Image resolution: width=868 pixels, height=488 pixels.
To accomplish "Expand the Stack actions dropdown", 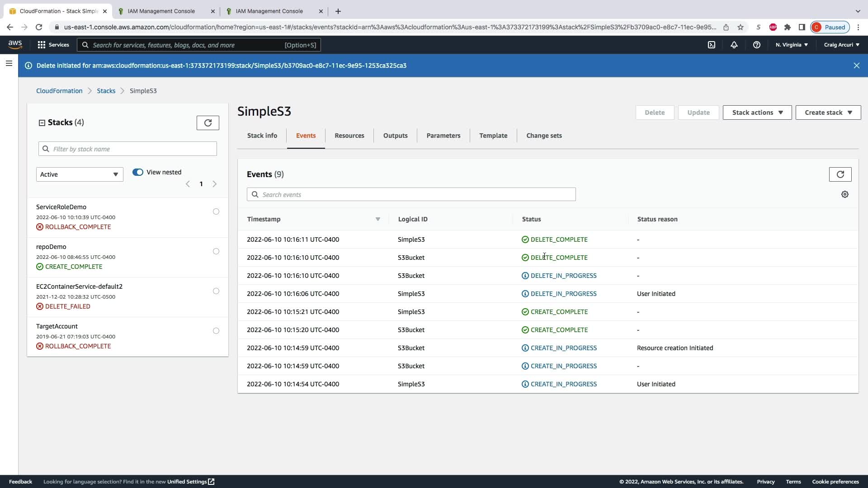I will tap(757, 113).
